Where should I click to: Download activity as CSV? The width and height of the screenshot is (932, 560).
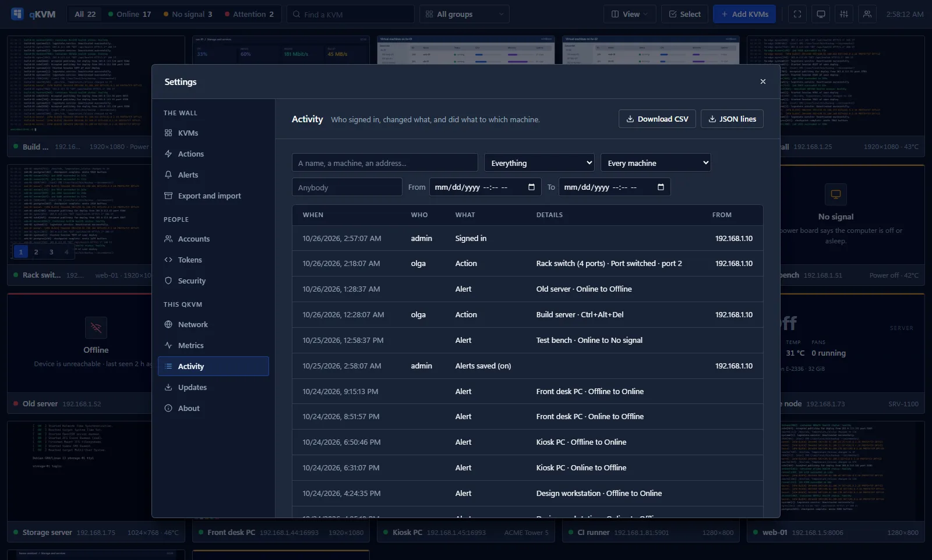click(x=657, y=119)
